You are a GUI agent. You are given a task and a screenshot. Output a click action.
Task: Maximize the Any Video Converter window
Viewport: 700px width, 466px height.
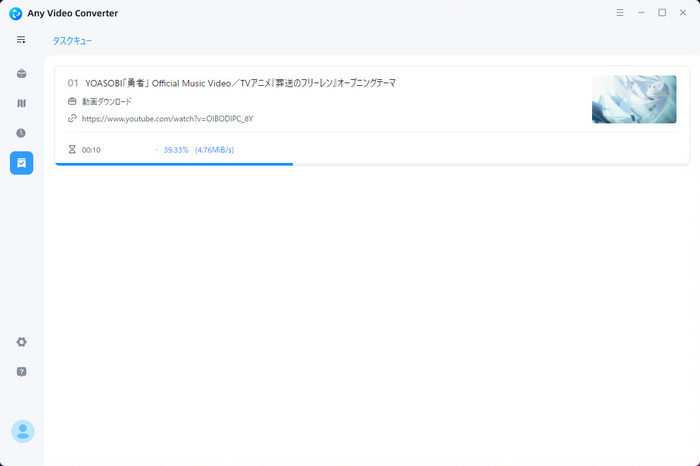pyautogui.click(x=662, y=12)
